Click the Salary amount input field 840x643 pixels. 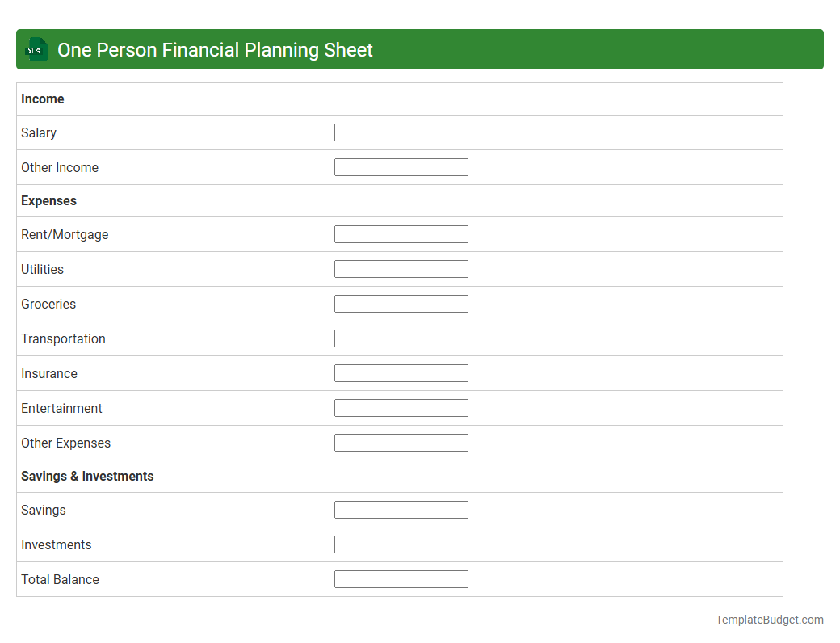pos(401,132)
